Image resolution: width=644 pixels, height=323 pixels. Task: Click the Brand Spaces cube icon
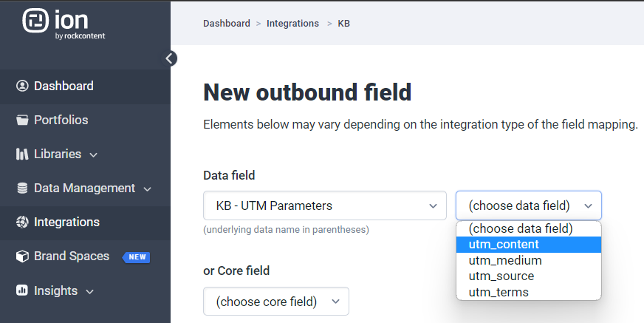[22, 256]
